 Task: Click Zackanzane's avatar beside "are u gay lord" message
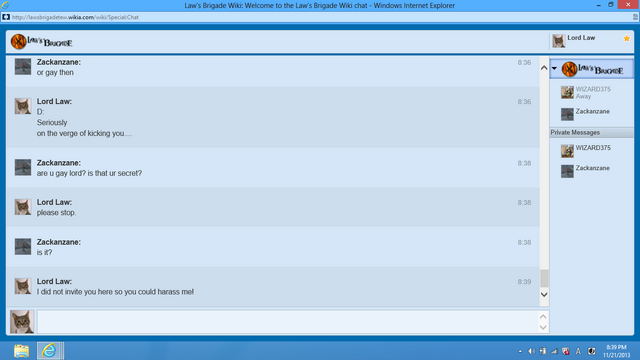pyautogui.click(x=23, y=167)
